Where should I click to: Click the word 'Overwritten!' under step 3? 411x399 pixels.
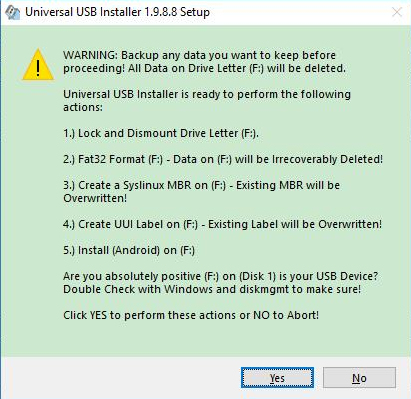pos(95,198)
